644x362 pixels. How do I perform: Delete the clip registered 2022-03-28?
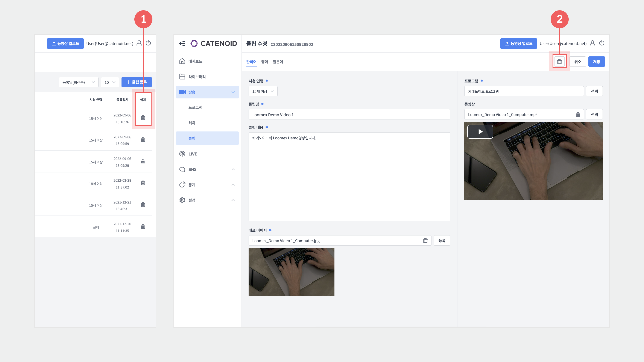(x=143, y=183)
